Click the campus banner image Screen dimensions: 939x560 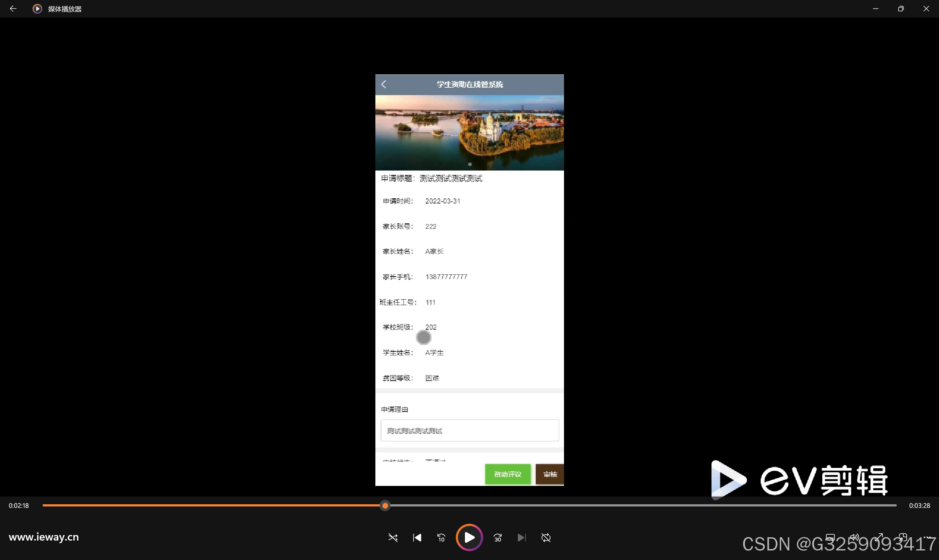469,132
